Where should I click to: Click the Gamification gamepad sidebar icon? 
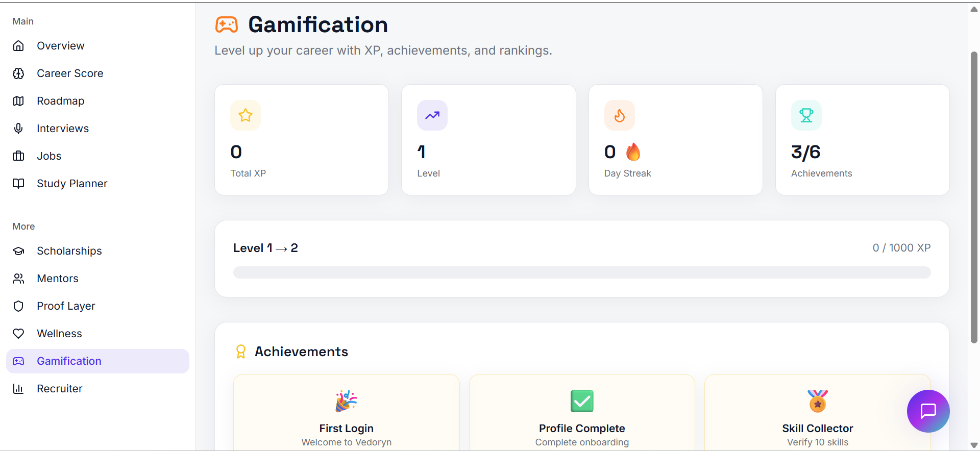click(18, 361)
